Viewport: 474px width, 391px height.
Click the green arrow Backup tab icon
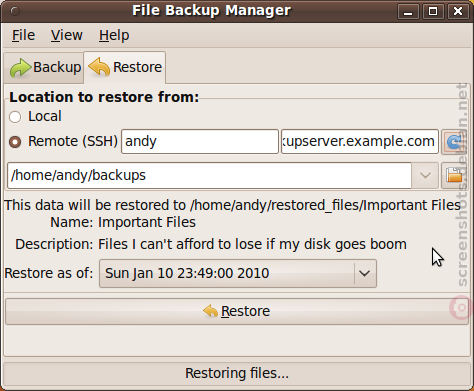[20, 68]
